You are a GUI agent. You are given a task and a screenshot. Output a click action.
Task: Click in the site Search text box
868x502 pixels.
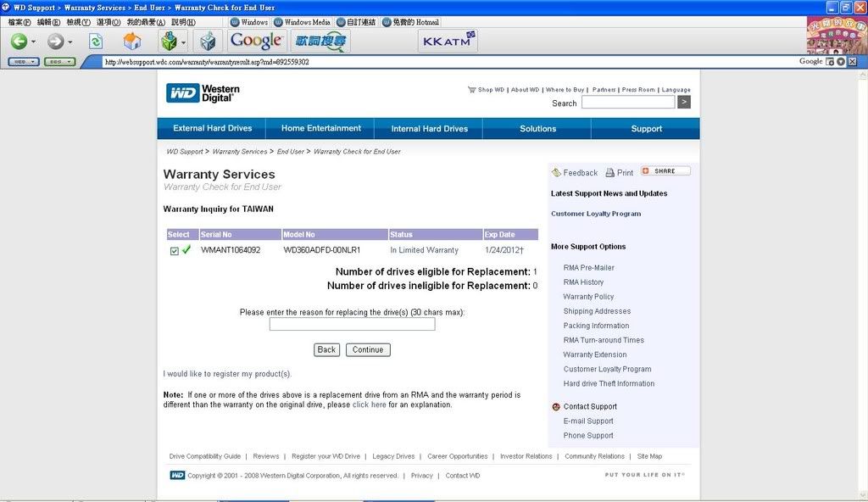[628, 102]
